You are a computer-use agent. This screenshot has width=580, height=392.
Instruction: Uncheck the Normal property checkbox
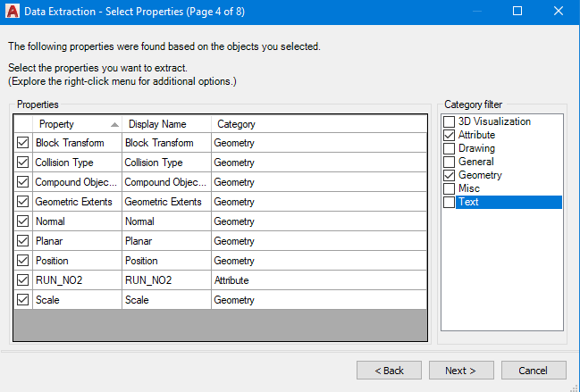[x=23, y=221]
